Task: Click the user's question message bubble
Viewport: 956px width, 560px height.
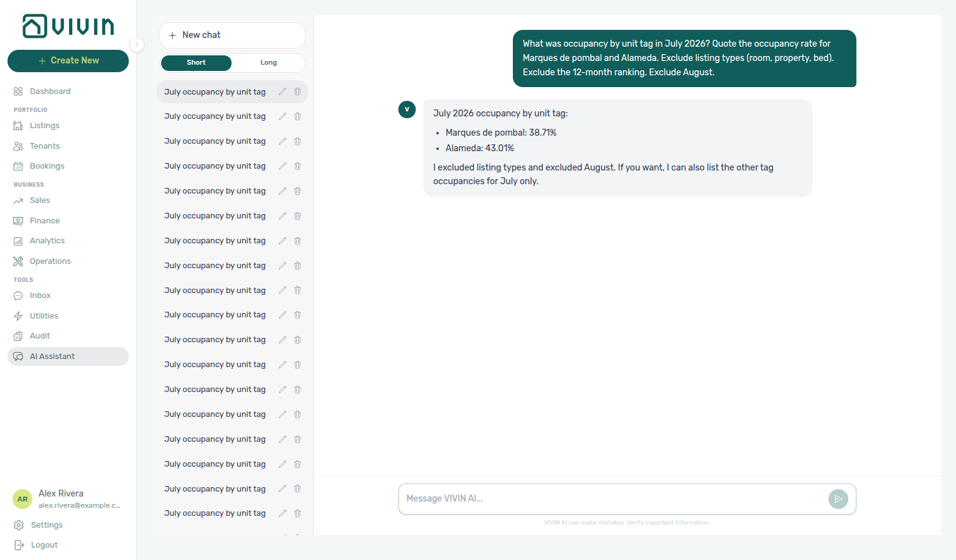Action: [685, 58]
